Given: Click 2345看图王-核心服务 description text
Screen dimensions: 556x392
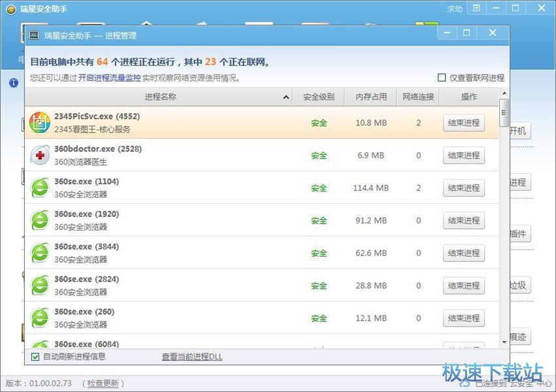Looking at the screenshot, I should coord(92,129).
